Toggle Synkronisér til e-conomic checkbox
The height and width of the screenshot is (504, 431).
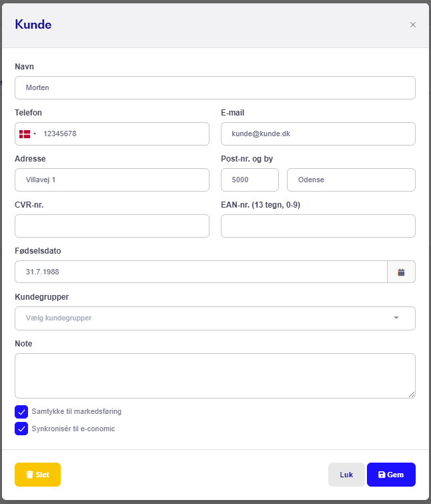21,429
